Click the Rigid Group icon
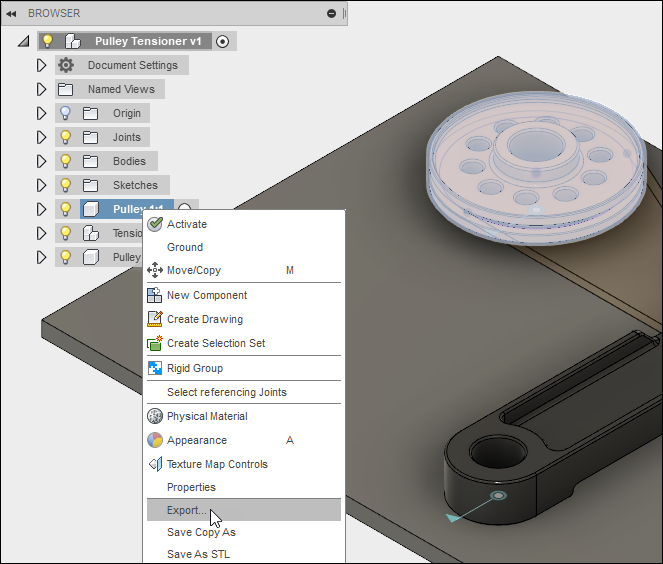Screen dimensions: 663x564 click(155, 368)
